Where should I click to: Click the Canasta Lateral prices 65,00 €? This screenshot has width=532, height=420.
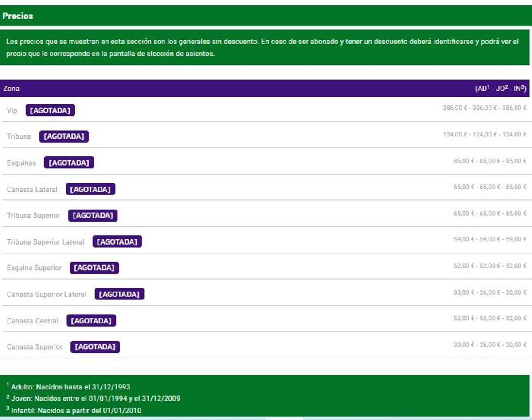(x=490, y=187)
